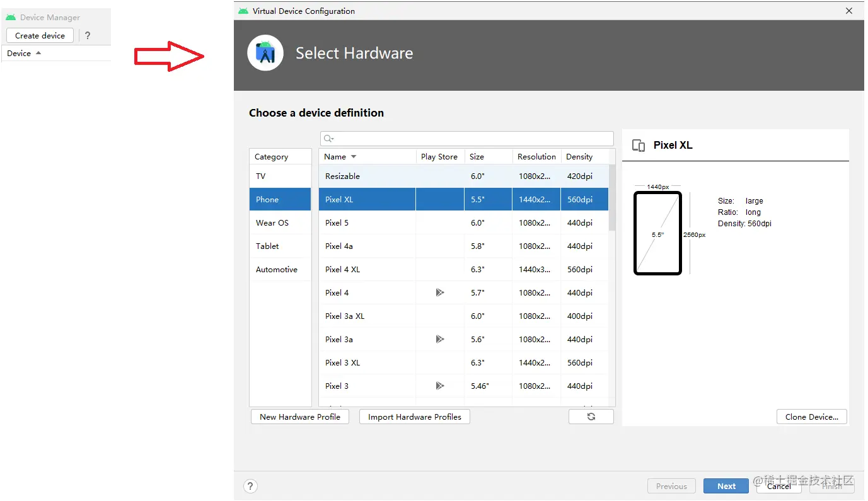This screenshot has height=501, width=868.
Task: Proceed by clicking Next
Action: (726, 486)
